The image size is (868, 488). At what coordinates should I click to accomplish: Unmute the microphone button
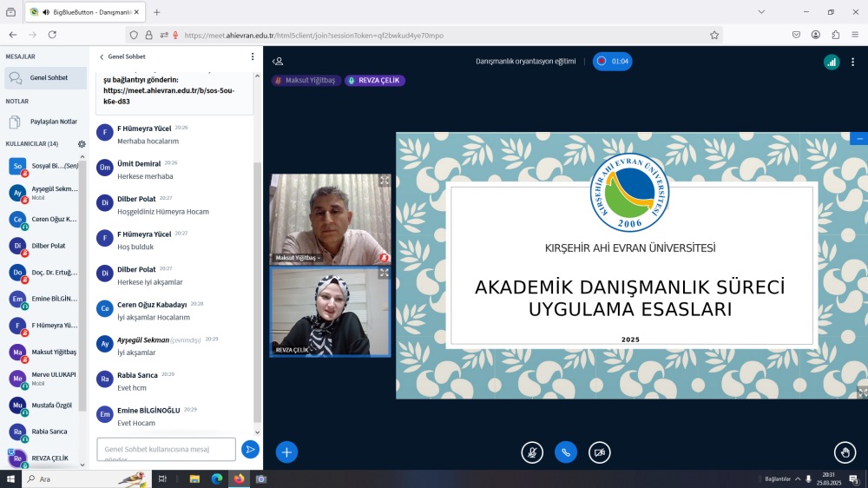click(x=532, y=452)
